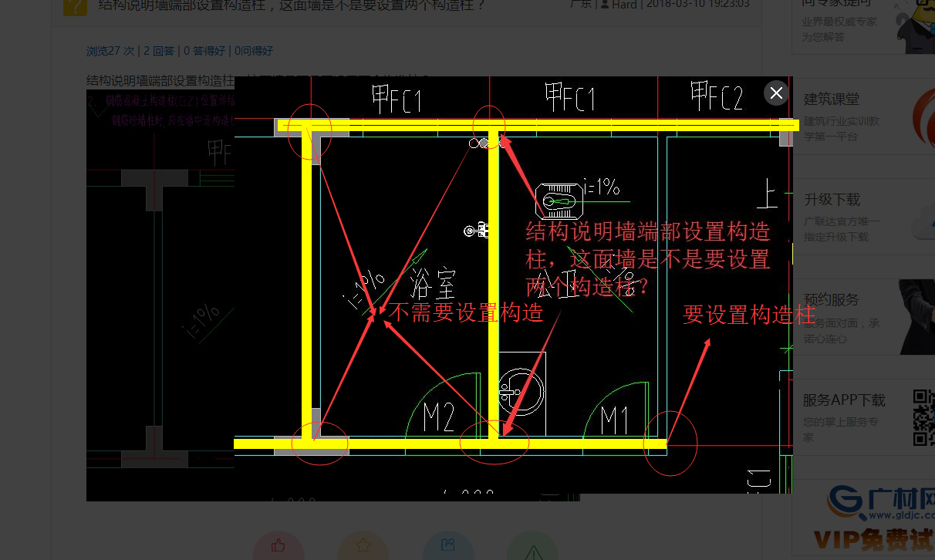Click the QR code for APP download
The height and width of the screenshot is (560, 935).
[x=924, y=418]
